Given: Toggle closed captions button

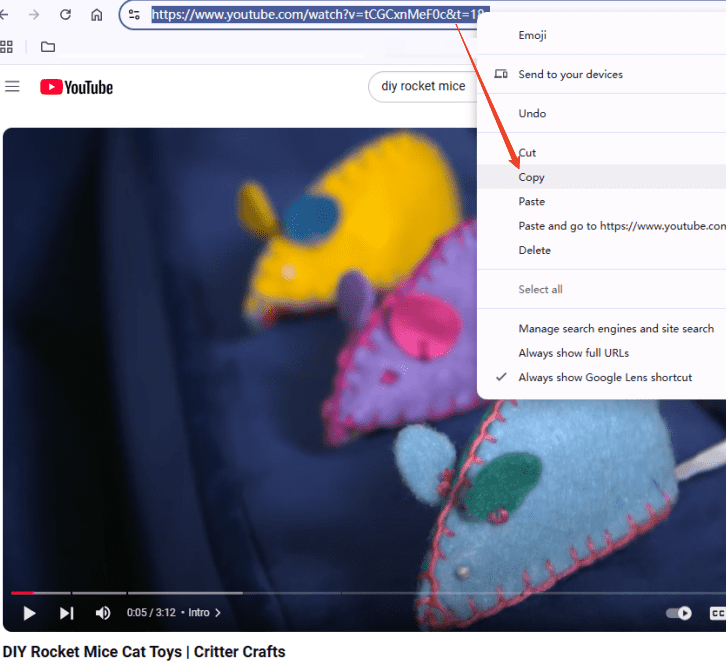Looking at the screenshot, I should [x=717, y=613].
